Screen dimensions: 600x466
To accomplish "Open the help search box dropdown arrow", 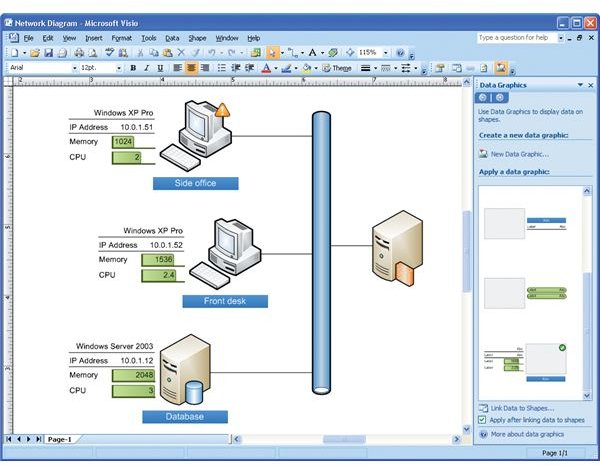I will click(561, 38).
